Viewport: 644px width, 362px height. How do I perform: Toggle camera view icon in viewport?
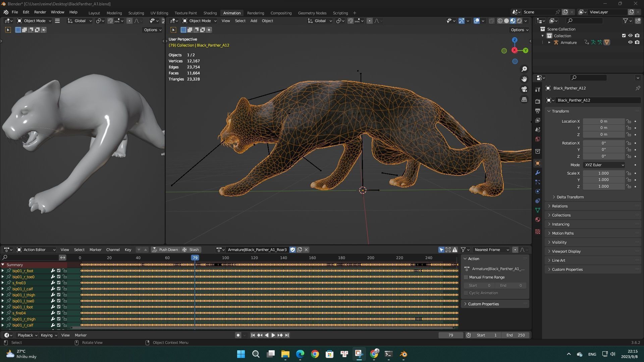(524, 89)
